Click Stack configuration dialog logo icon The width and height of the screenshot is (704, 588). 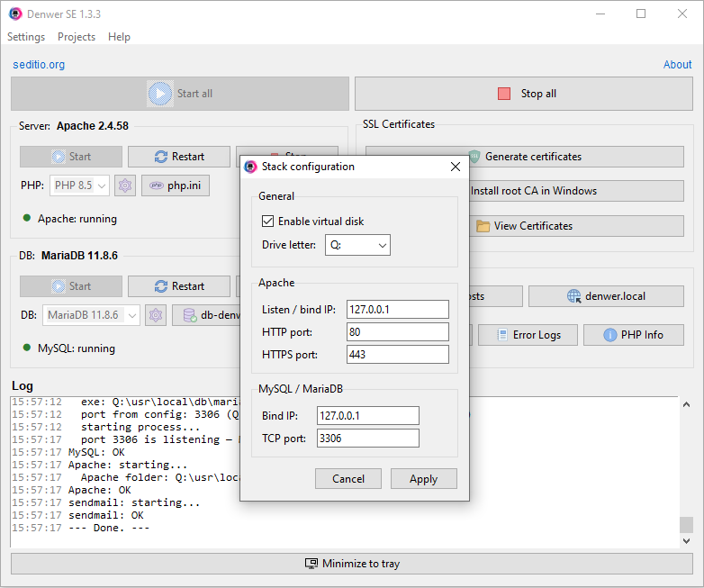[x=250, y=167]
